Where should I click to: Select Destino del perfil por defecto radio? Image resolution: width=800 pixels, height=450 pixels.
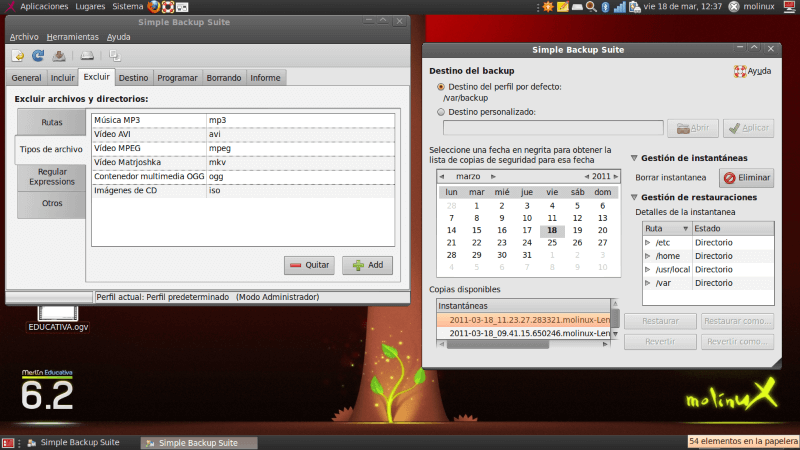click(441, 87)
